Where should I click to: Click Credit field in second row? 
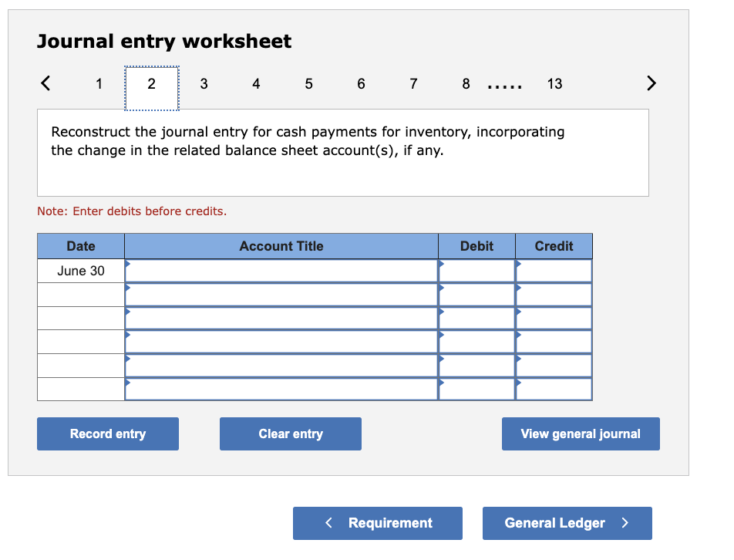[554, 295]
